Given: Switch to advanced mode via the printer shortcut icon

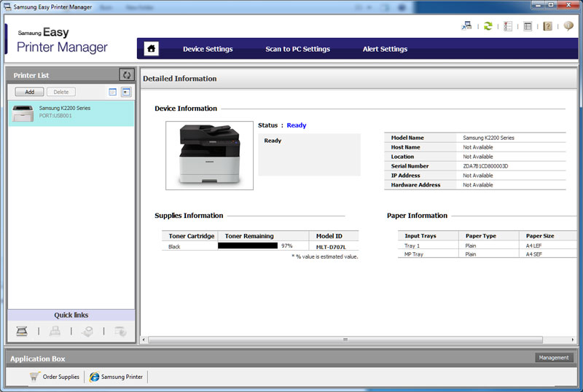Looking at the screenshot, I should (x=466, y=26).
